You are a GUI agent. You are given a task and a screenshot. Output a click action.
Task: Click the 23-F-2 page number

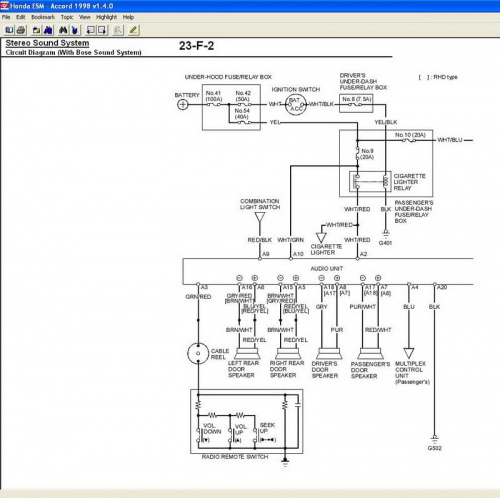pyautogui.click(x=196, y=46)
